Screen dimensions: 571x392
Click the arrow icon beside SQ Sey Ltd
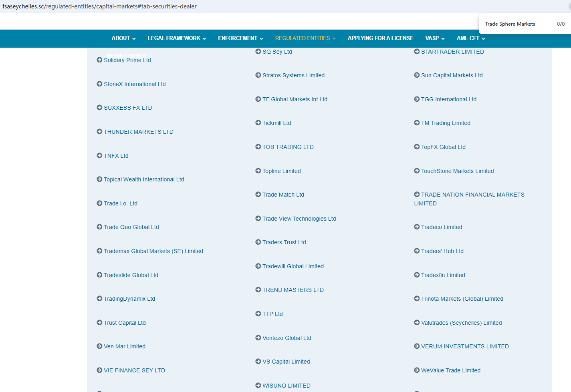point(258,51)
